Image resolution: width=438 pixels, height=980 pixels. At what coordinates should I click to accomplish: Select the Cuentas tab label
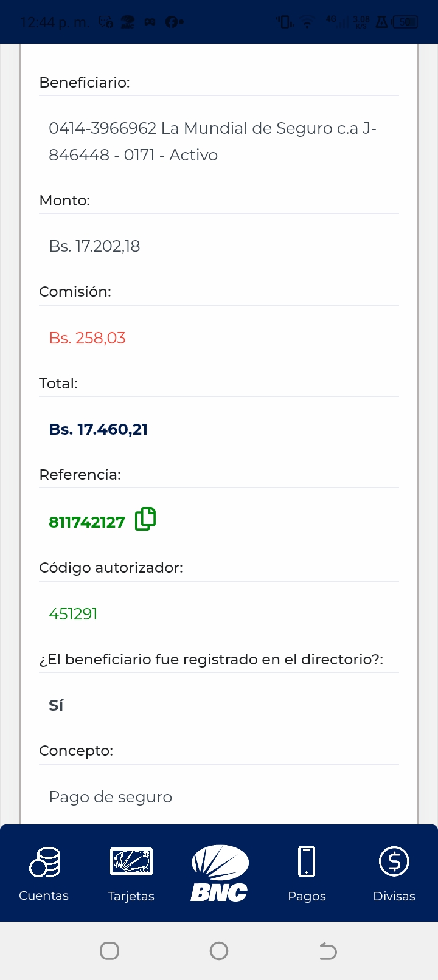(44, 895)
